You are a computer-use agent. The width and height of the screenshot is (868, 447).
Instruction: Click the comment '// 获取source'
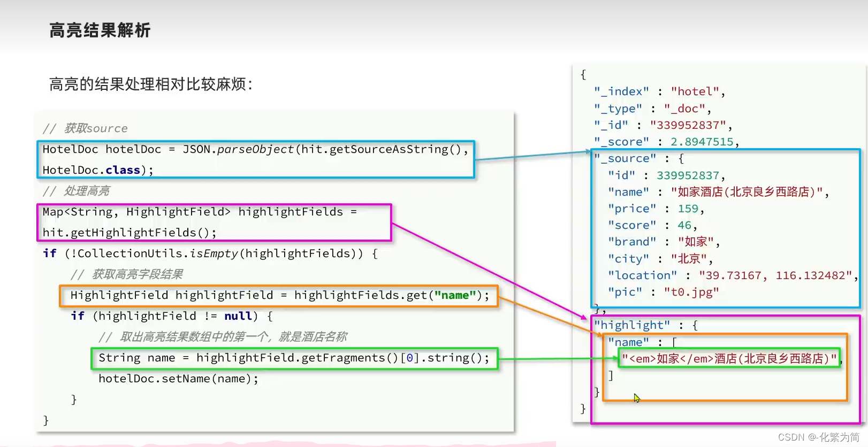[x=85, y=128]
